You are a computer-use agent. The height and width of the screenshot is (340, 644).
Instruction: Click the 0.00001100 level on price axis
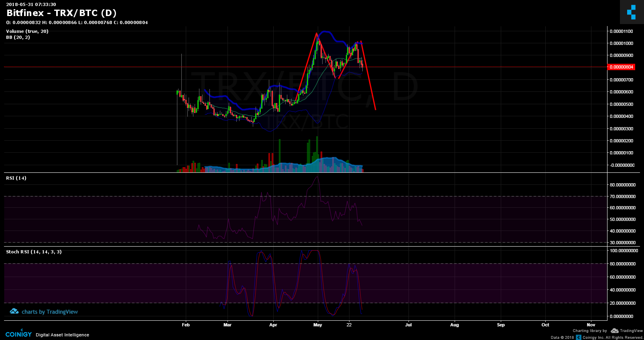pyautogui.click(x=621, y=31)
